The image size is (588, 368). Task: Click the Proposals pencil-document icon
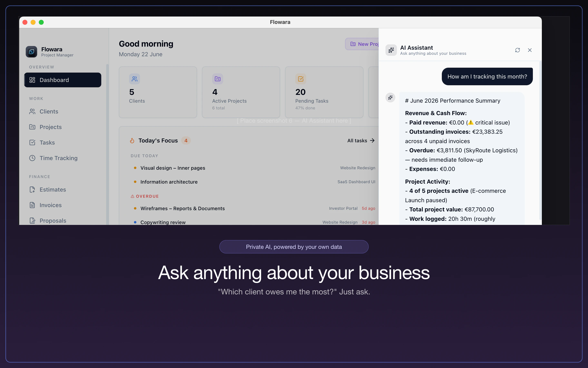[32, 221]
